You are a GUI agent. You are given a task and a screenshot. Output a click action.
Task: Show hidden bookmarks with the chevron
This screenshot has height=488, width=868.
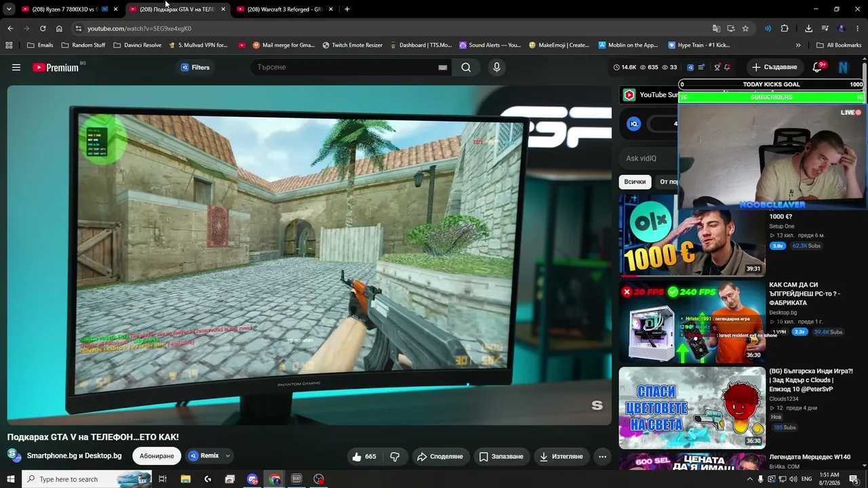pyautogui.click(x=798, y=45)
